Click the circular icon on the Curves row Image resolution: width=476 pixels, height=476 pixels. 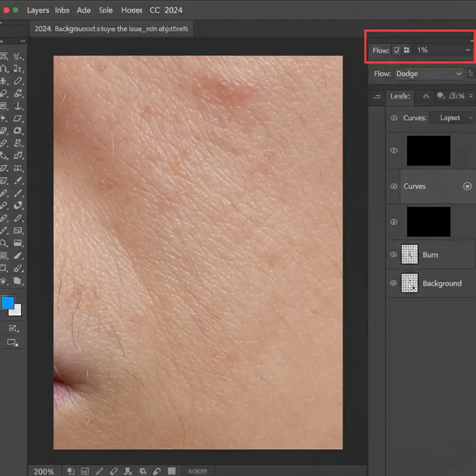(x=467, y=186)
